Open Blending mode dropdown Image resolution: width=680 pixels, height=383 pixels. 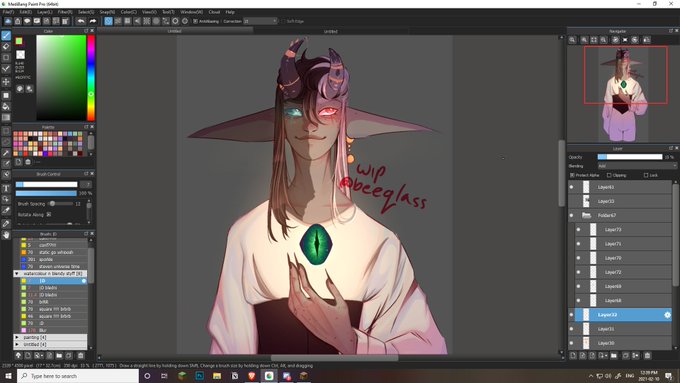coord(637,166)
